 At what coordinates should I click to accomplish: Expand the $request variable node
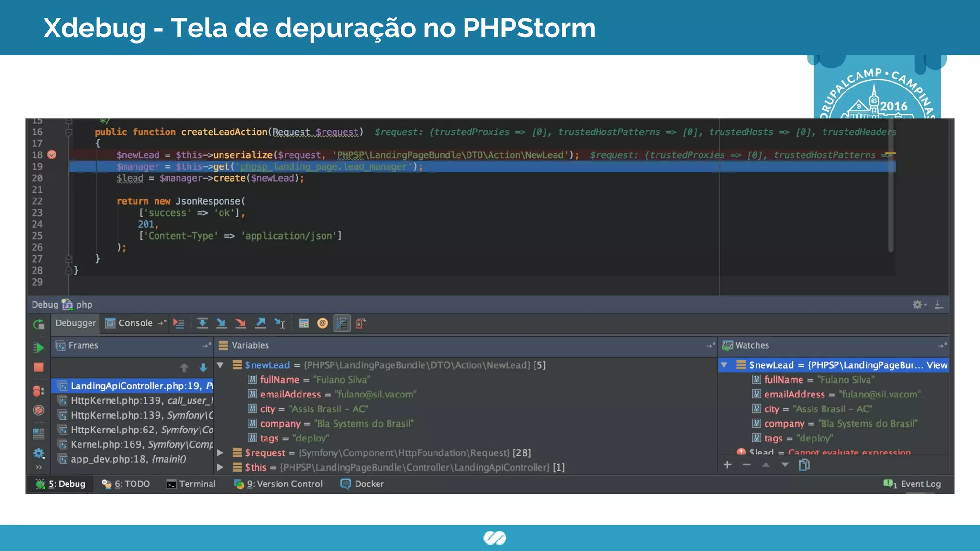220,452
